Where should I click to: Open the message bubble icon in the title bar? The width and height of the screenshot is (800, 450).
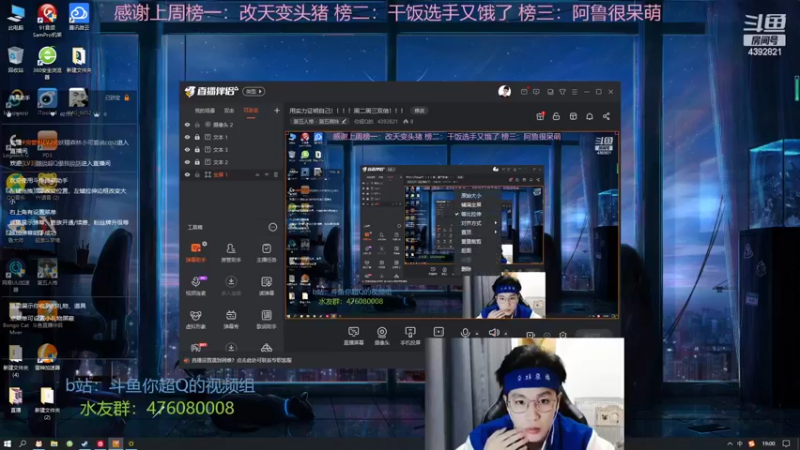click(536, 92)
